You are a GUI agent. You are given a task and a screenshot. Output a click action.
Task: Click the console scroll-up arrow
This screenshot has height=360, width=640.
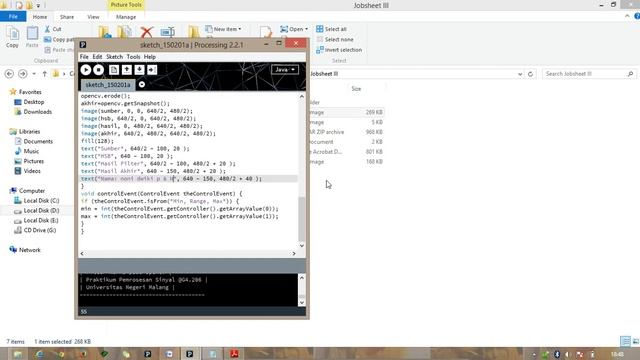(x=302, y=278)
